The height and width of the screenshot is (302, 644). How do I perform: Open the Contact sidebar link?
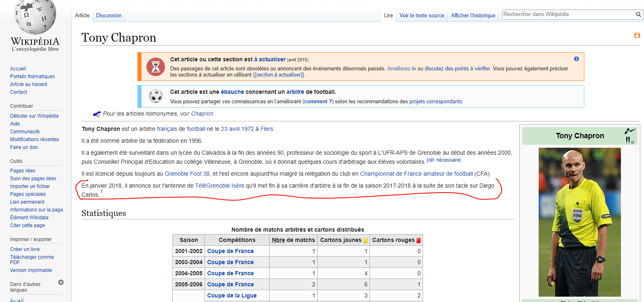19,92
